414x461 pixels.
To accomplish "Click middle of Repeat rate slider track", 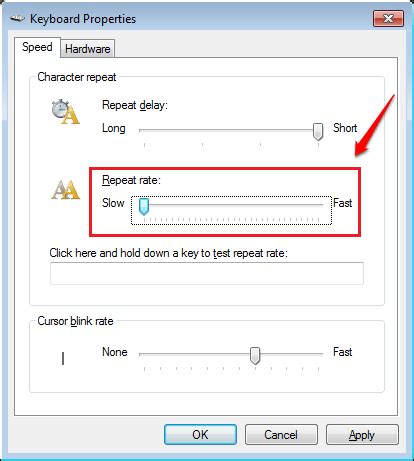I will [x=231, y=204].
